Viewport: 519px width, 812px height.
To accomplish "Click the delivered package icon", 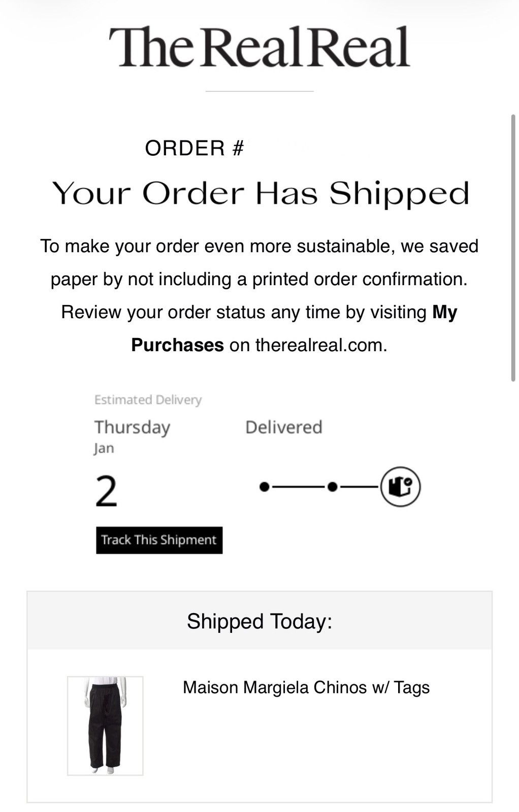I will coord(400,487).
